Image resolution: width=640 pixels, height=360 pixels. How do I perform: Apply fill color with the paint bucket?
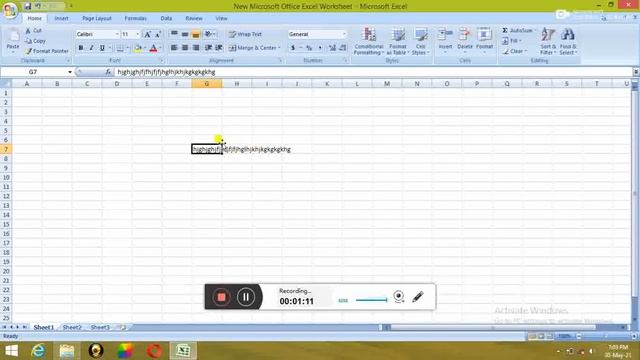tap(138, 48)
